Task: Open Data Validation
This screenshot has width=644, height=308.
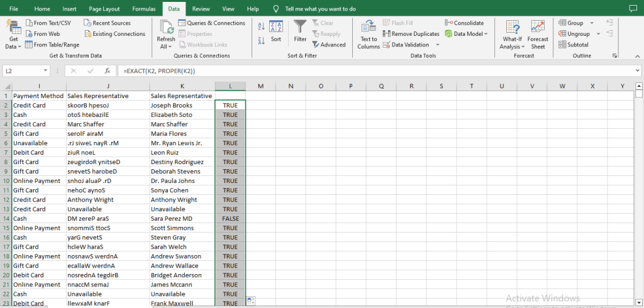Action: [x=406, y=45]
